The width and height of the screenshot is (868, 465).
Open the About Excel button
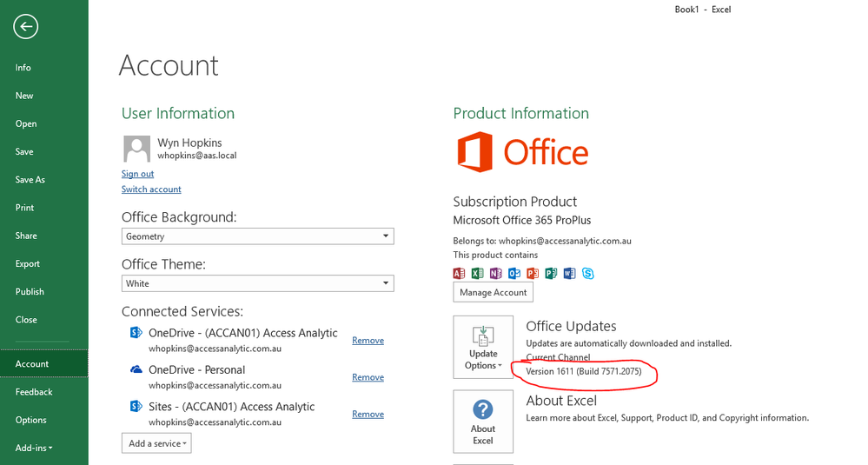point(483,422)
